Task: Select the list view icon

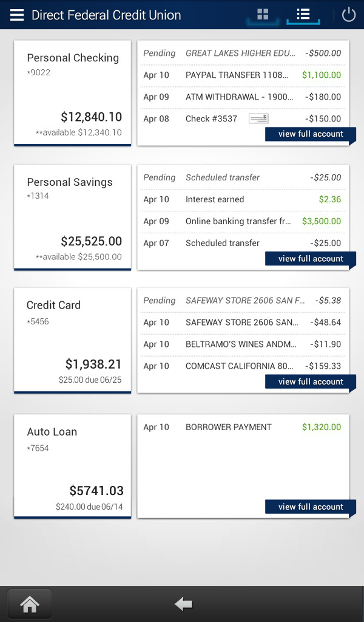Action: point(303,15)
